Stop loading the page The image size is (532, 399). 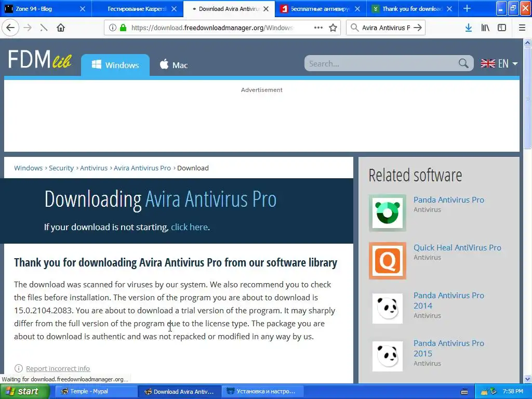44,28
